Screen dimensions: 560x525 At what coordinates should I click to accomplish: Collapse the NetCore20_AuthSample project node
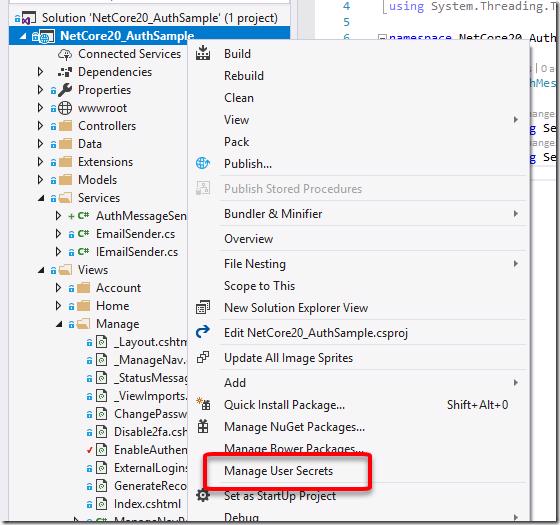[x=23, y=36]
